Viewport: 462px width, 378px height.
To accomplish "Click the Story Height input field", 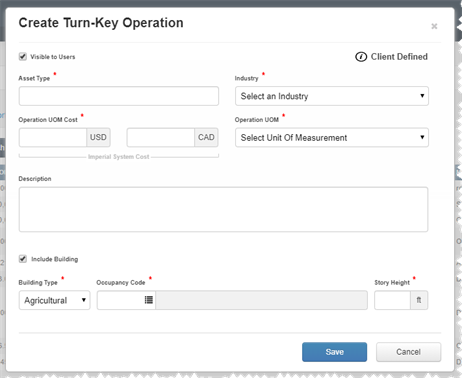I will [392, 300].
